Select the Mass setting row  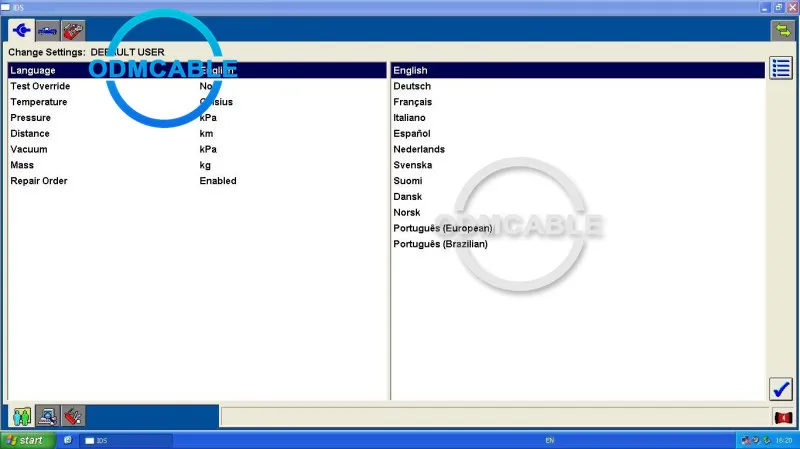point(197,165)
